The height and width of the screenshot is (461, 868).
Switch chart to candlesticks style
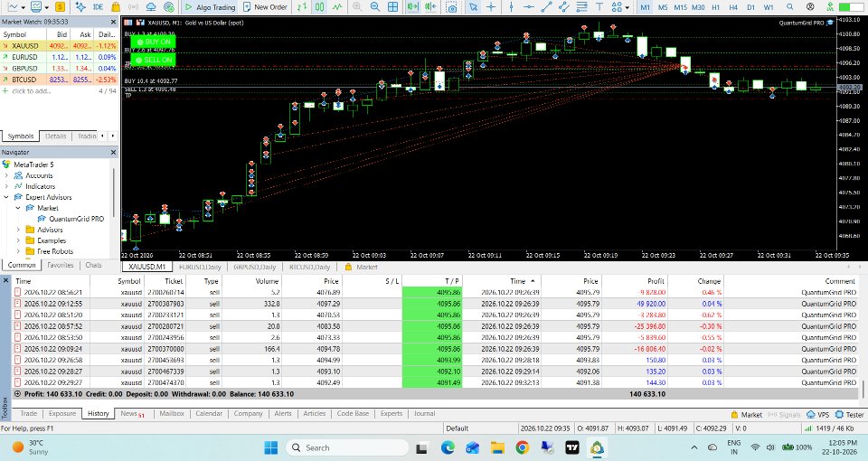coord(319,6)
